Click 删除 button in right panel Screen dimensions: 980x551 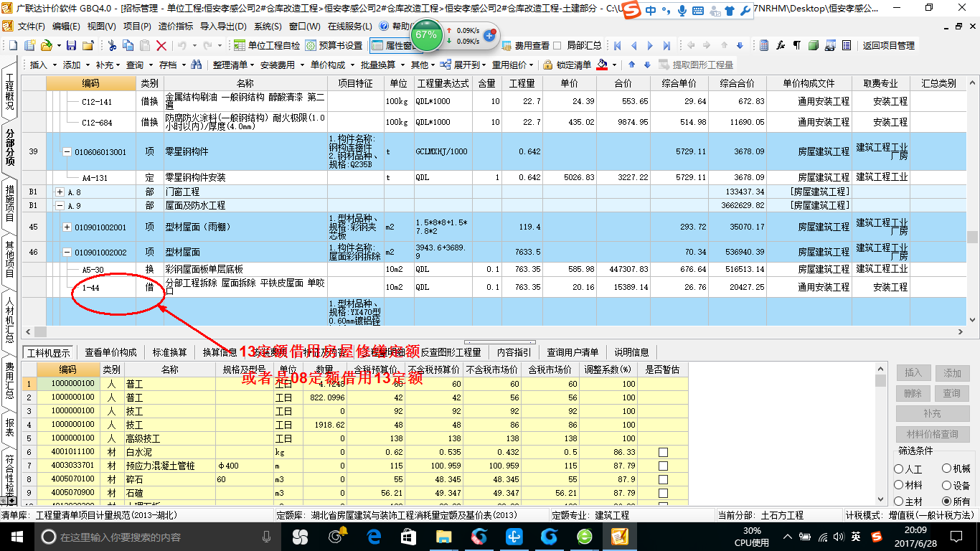[x=913, y=393]
